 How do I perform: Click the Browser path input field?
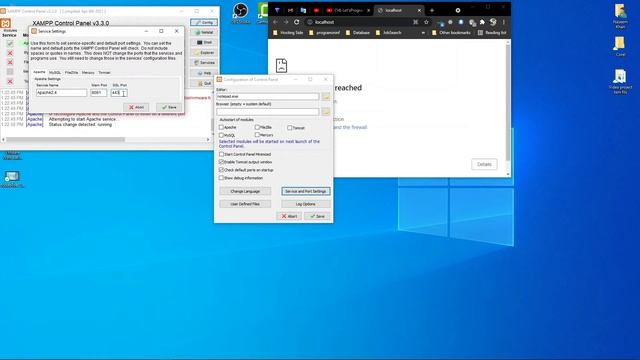[x=268, y=111]
